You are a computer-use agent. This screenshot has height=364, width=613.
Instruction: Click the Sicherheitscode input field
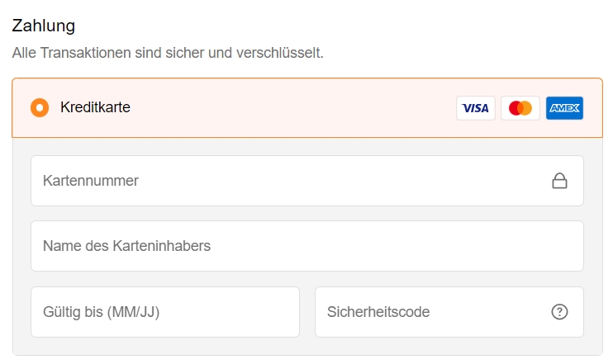click(x=449, y=312)
